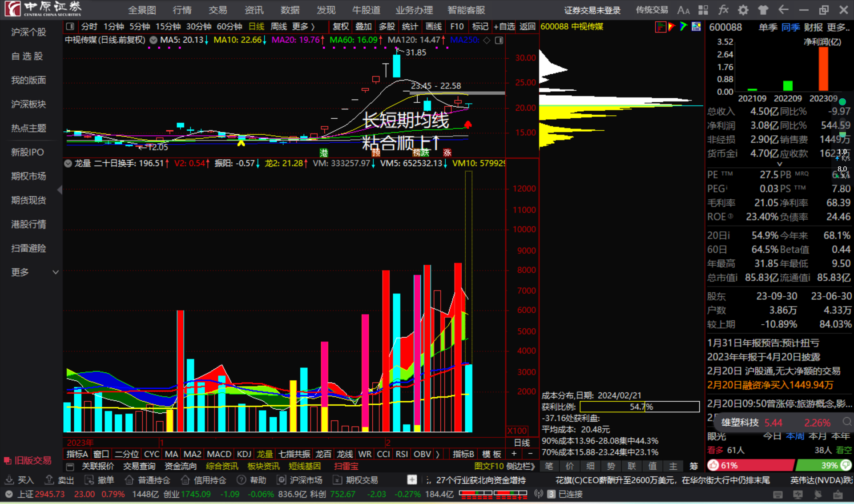Change skin with the shirt icon

pos(763,10)
